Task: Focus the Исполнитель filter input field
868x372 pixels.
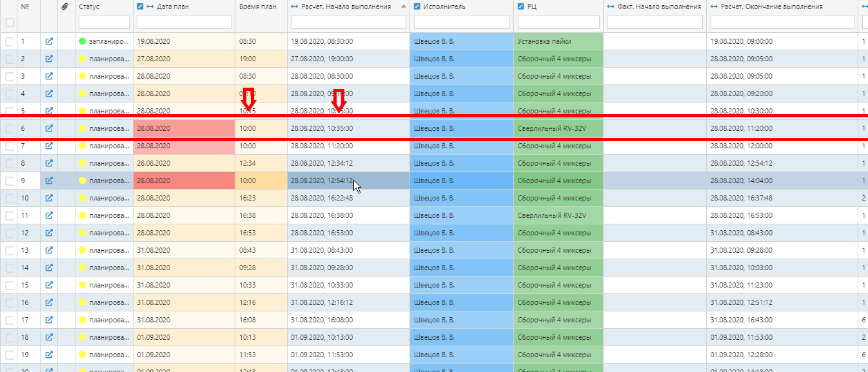Action: click(462, 23)
